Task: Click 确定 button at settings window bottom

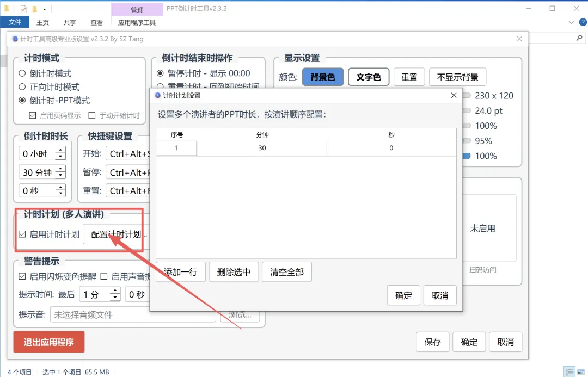Action: pos(469,342)
